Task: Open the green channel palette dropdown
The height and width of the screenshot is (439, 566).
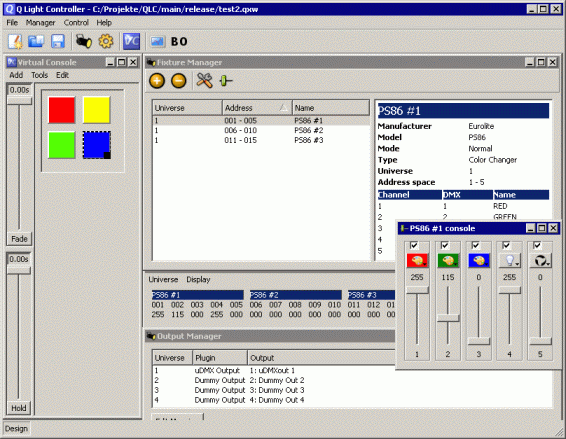Action: coord(448,261)
